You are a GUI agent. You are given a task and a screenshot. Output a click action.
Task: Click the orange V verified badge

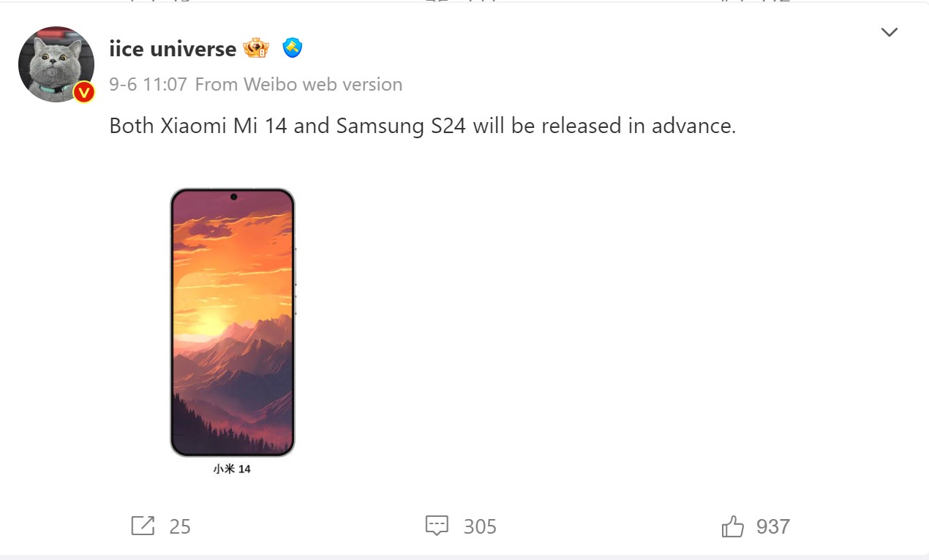(x=84, y=91)
